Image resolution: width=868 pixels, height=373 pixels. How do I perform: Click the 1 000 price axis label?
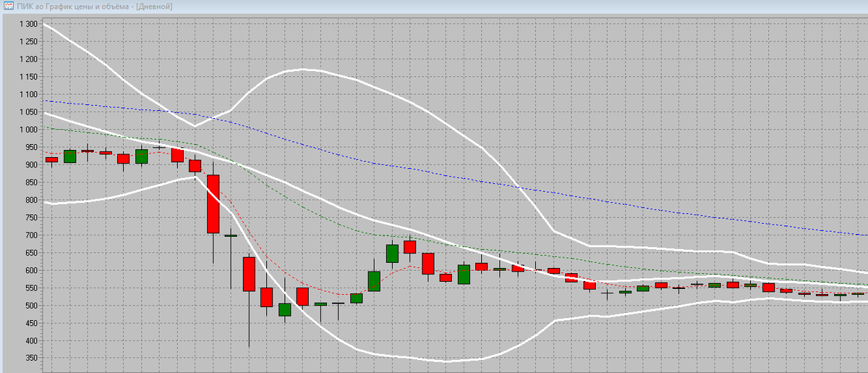[28, 130]
